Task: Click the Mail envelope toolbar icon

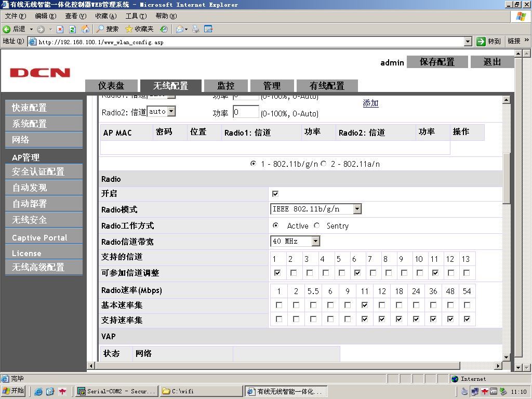Action: 179,29
